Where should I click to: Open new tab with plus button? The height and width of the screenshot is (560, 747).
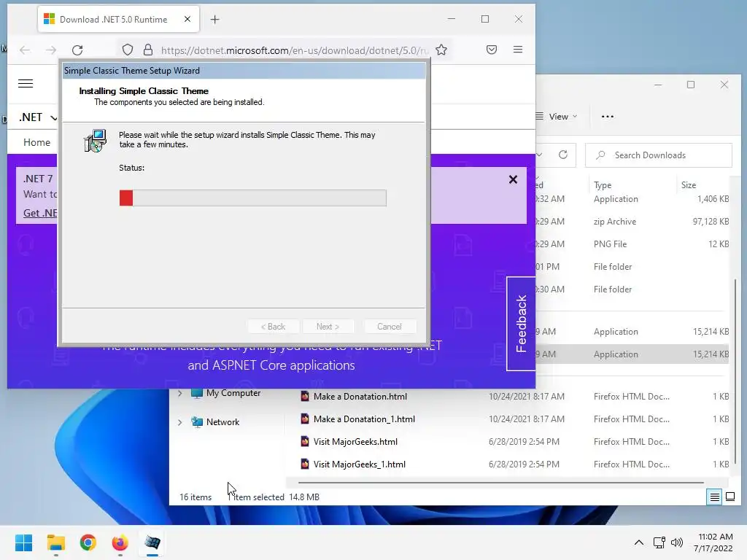[x=215, y=20]
